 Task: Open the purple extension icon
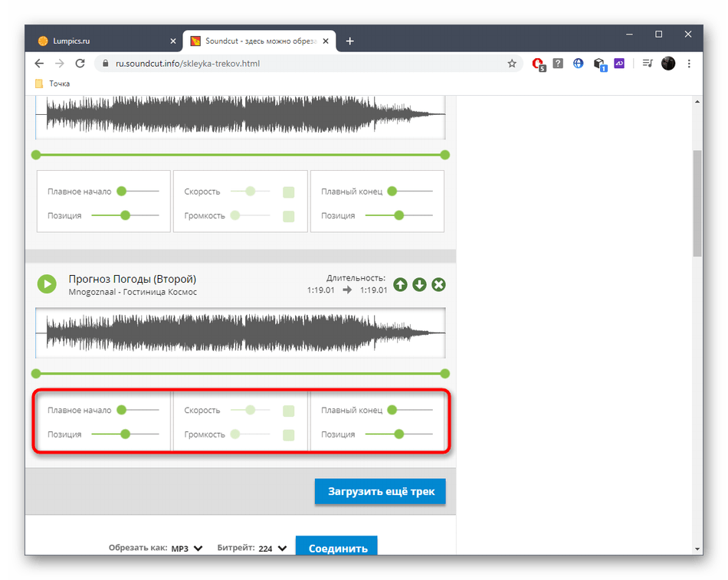pyautogui.click(x=619, y=63)
